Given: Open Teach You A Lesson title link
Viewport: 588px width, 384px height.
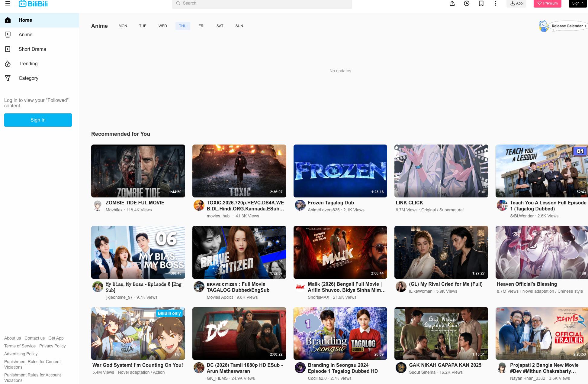Looking at the screenshot, I should coord(548,206).
